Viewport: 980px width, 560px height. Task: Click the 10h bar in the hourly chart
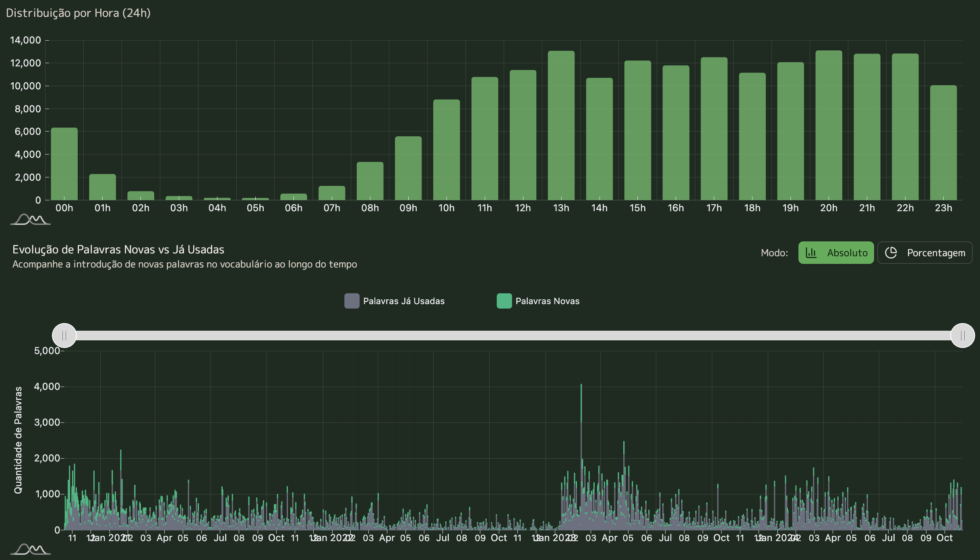446,150
